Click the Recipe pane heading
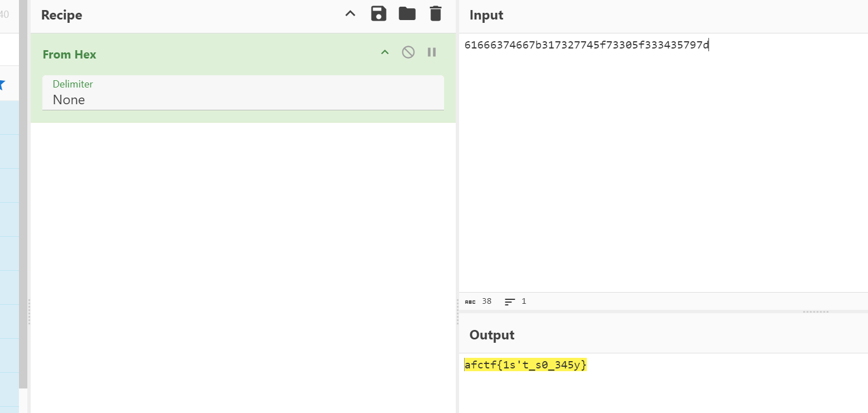 pyautogui.click(x=61, y=15)
